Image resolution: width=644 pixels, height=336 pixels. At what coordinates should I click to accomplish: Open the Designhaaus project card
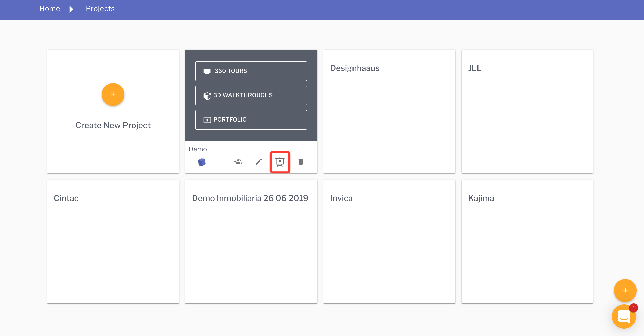coord(389,111)
